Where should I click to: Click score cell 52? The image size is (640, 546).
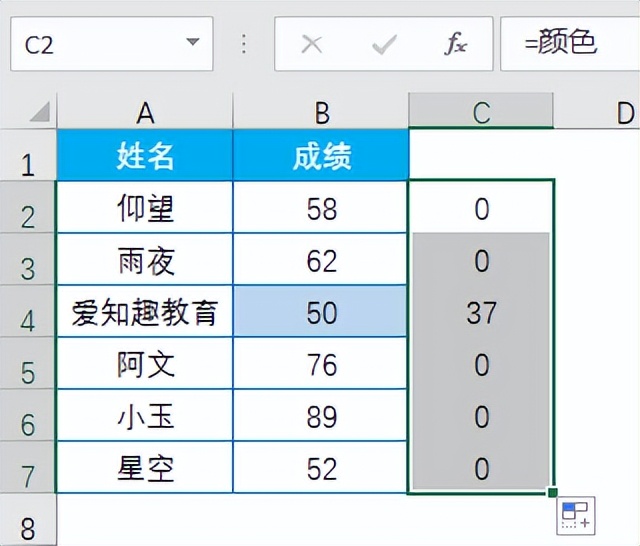click(x=321, y=467)
